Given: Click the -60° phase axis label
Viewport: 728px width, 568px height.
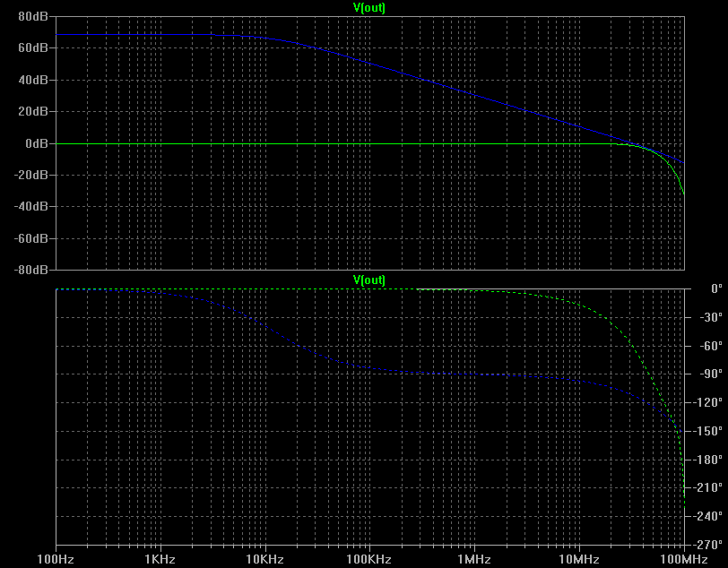Looking at the screenshot, I should point(710,346).
